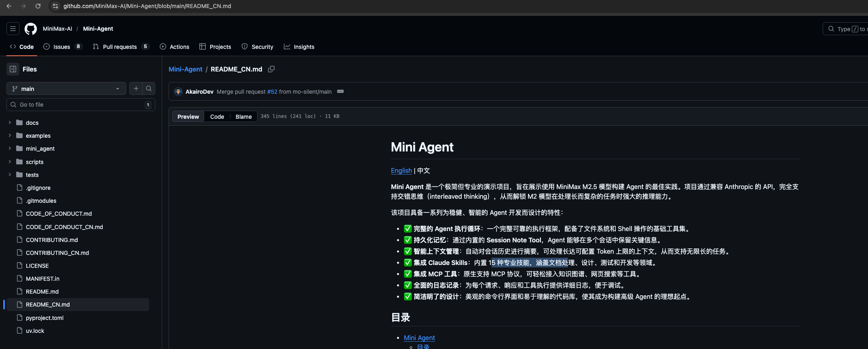868x349 pixels.
Task: Click the browser back arrow
Action: point(9,6)
